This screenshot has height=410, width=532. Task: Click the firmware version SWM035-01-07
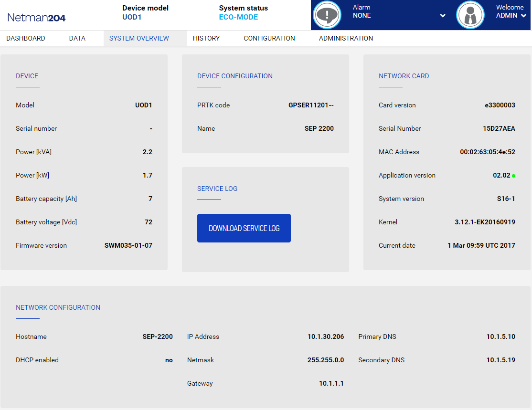[x=128, y=245]
